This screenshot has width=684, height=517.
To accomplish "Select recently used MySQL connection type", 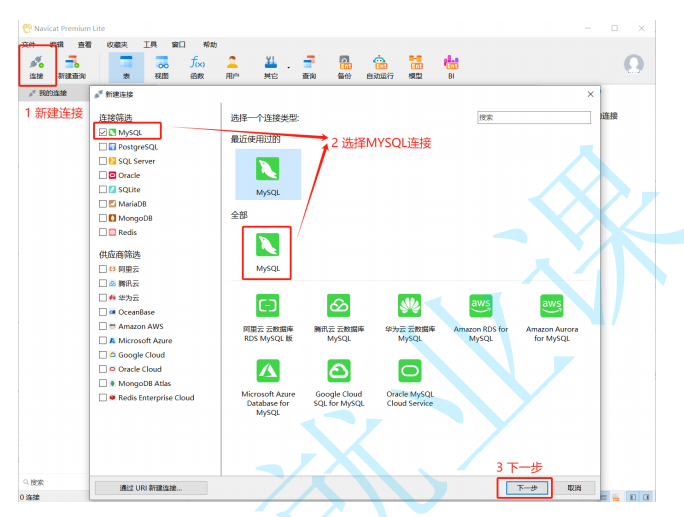I will coord(268,175).
